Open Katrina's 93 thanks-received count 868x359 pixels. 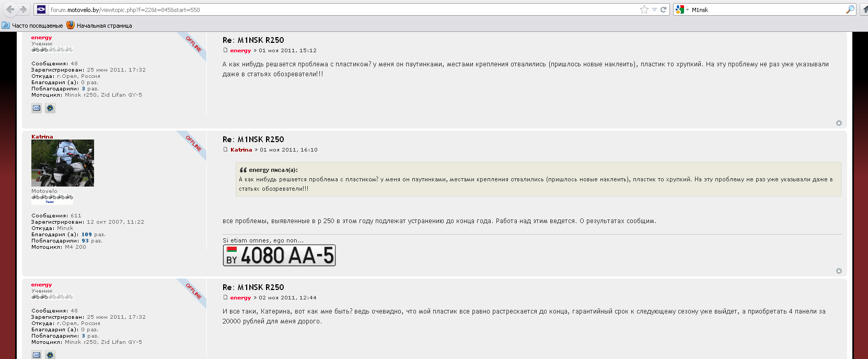[x=85, y=241]
